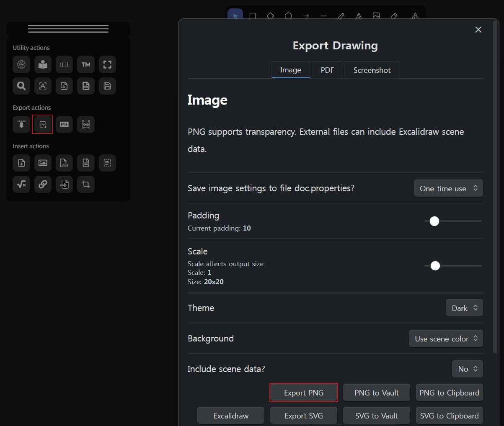Viewport: 504px width, 426px height.
Task: Click the SVG to Vault button
Action: (x=377, y=416)
